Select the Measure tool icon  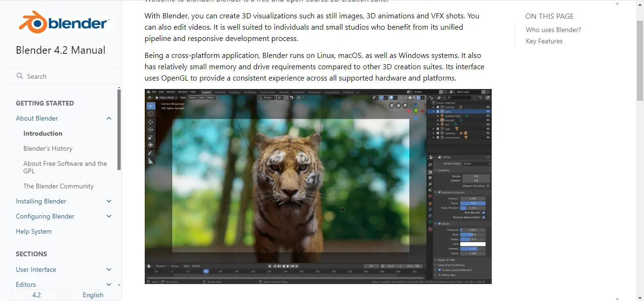(150, 161)
